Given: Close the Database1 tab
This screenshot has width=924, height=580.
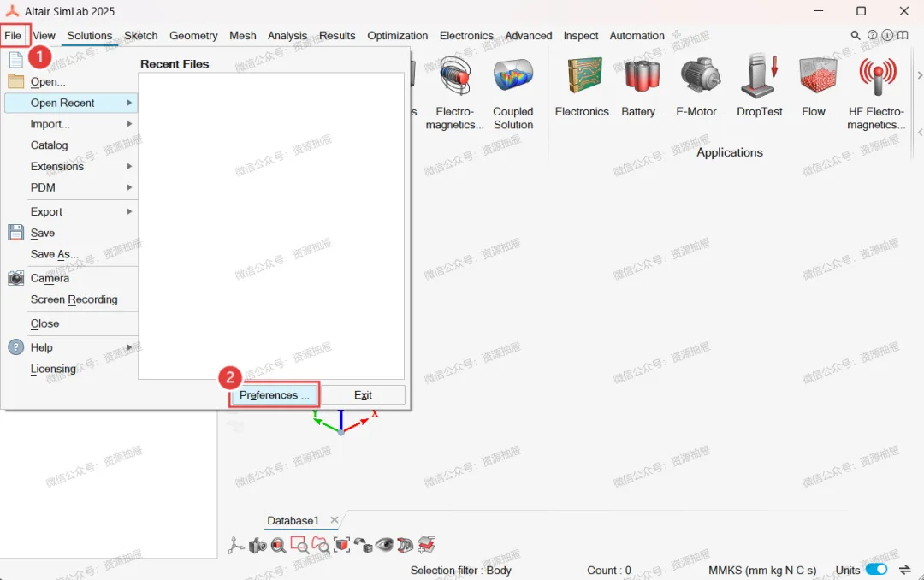Looking at the screenshot, I should point(335,520).
